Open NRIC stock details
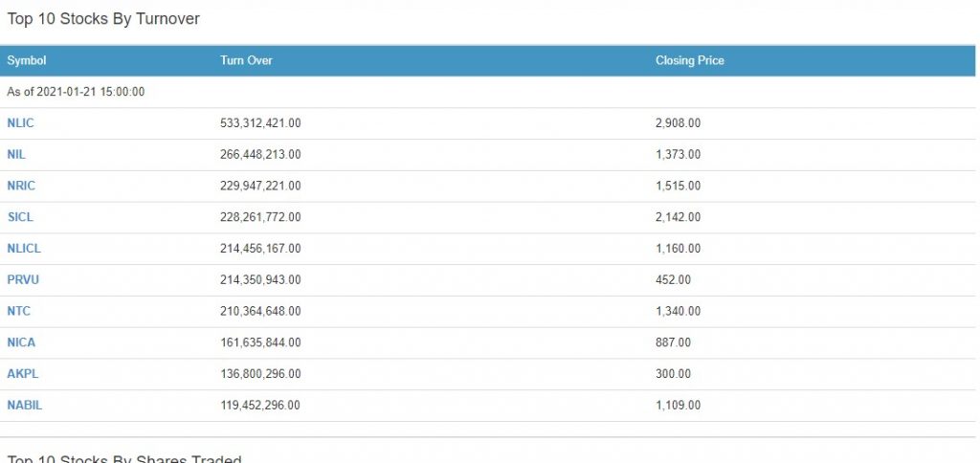980x463 pixels. [21, 186]
